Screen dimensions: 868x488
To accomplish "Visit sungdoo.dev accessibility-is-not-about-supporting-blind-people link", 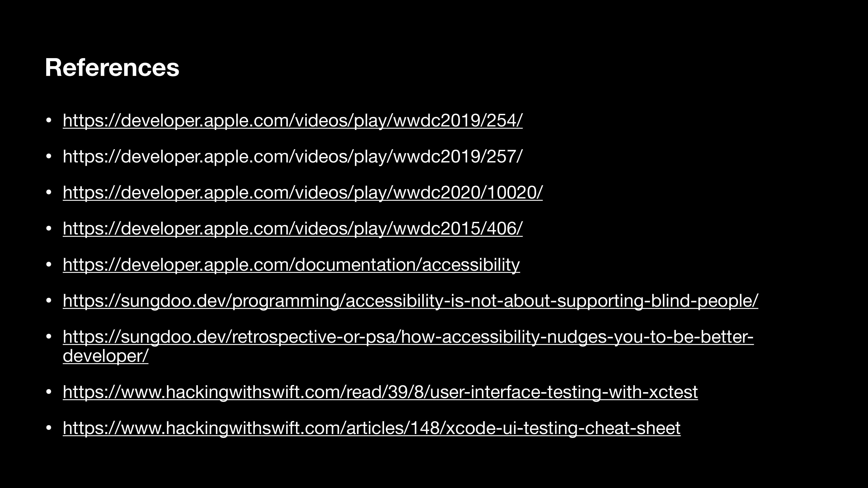I will [410, 301].
